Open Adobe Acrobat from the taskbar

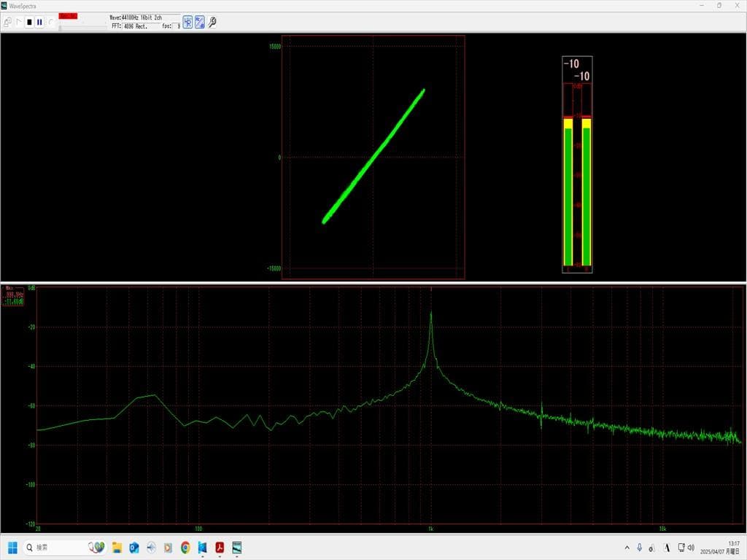click(219, 547)
